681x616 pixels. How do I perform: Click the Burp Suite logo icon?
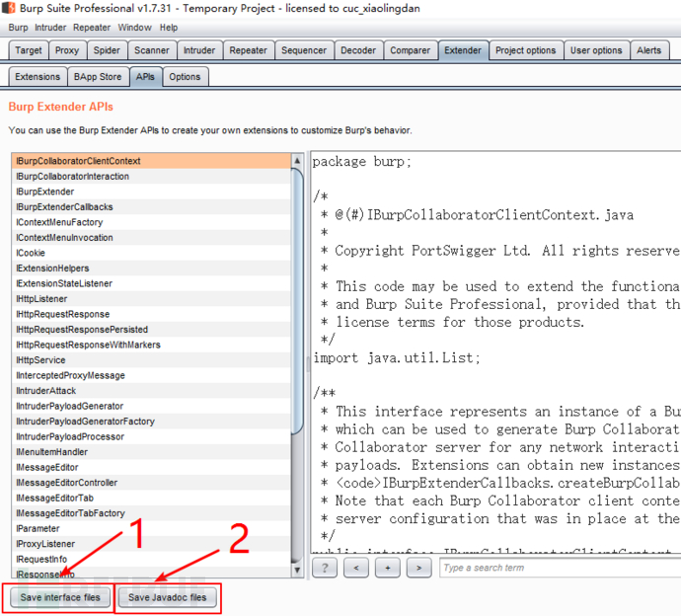[8, 8]
